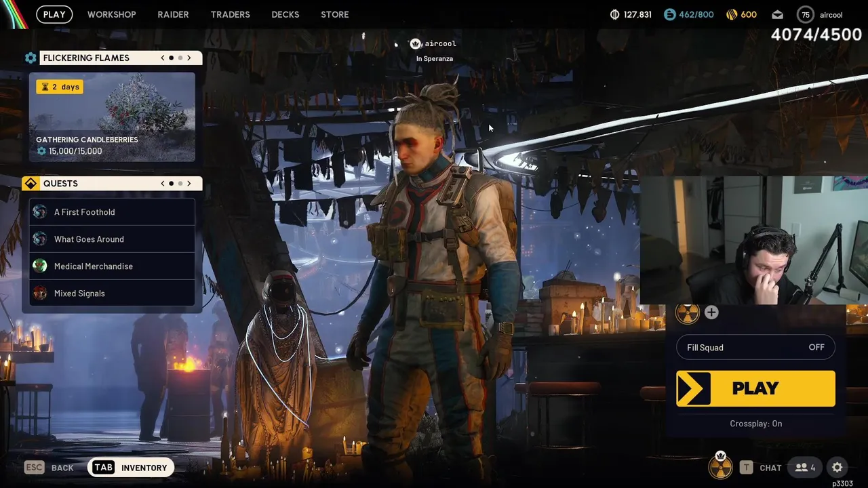Open the PLAY tab in top navigation
Image resolution: width=868 pixels, height=488 pixels.
point(54,14)
